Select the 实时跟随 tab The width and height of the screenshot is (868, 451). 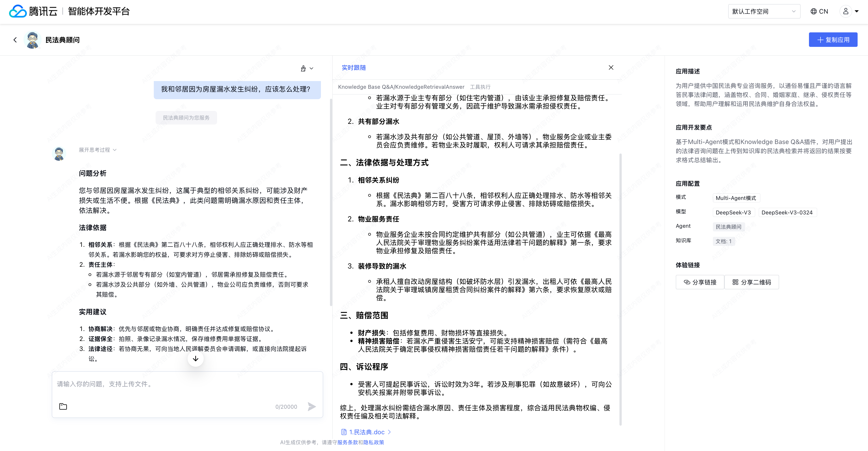click(353, 67)
